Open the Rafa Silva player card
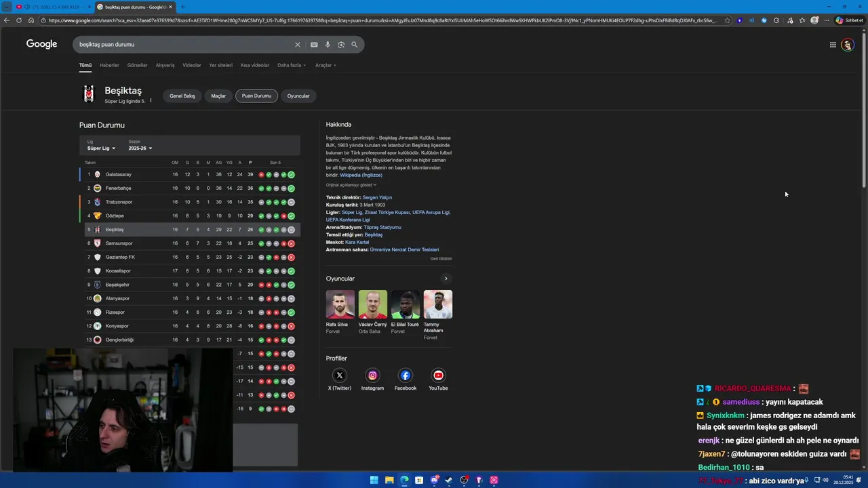Viewport: 868px width, 488px height. pos(340,312)
